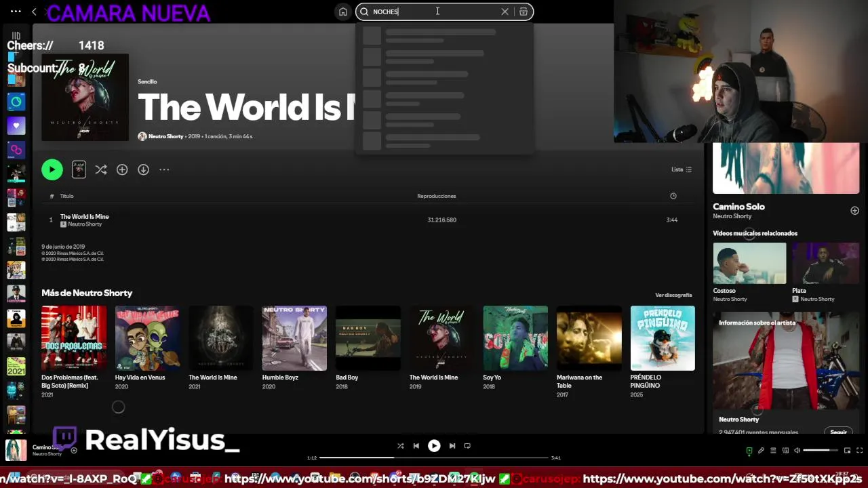Open teal circle playlist in sidebar
Viewport: 868px width, 488px height.
click(16, 102)
